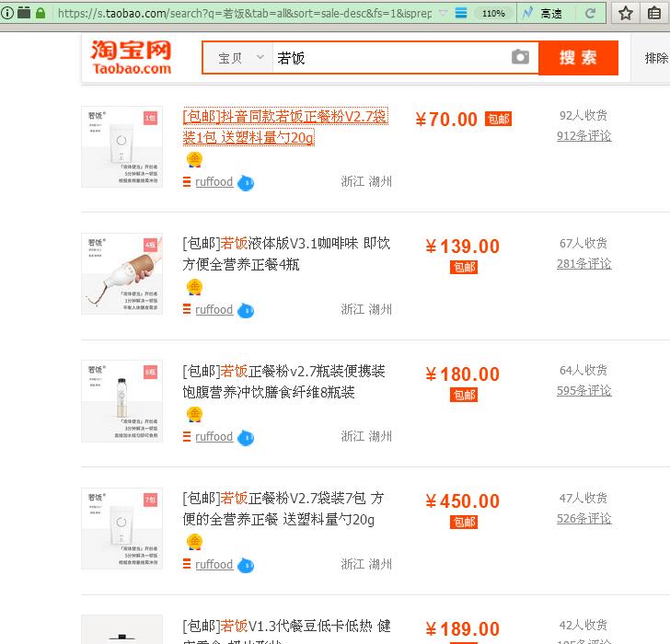Open 若饭液体版V3.1咖啡味 product title

pos(286,254)
